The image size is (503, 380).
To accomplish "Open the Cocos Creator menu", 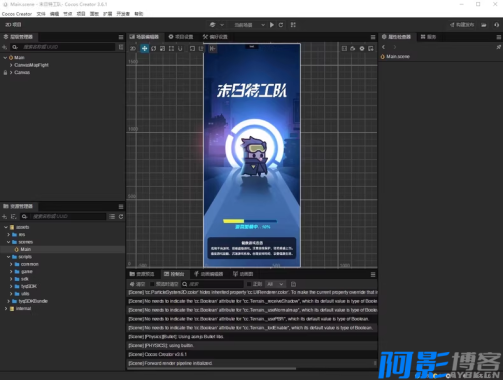I will pos(17,14).
